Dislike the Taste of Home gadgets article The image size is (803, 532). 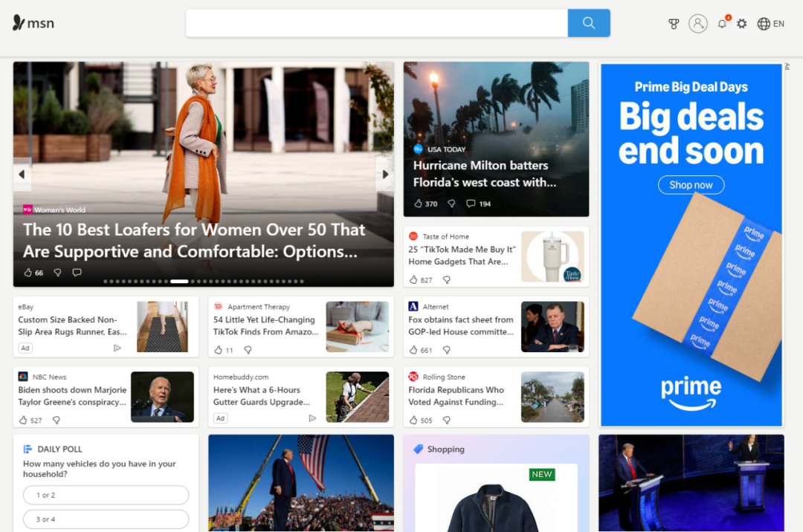tap(447, 280)
